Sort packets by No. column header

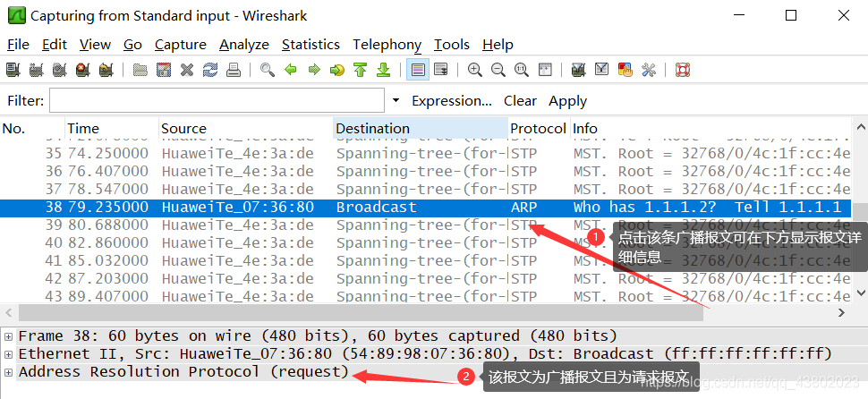[x=32, y=129]
